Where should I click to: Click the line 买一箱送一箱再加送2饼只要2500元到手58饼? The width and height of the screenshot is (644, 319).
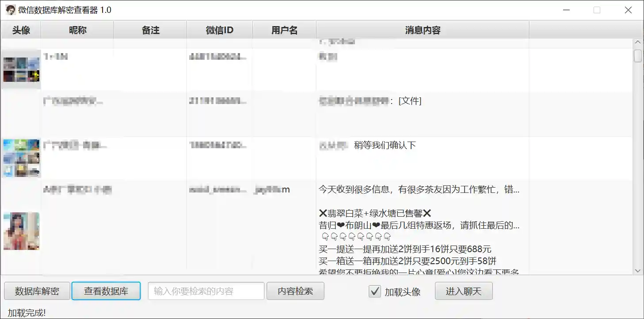[408, 261]
